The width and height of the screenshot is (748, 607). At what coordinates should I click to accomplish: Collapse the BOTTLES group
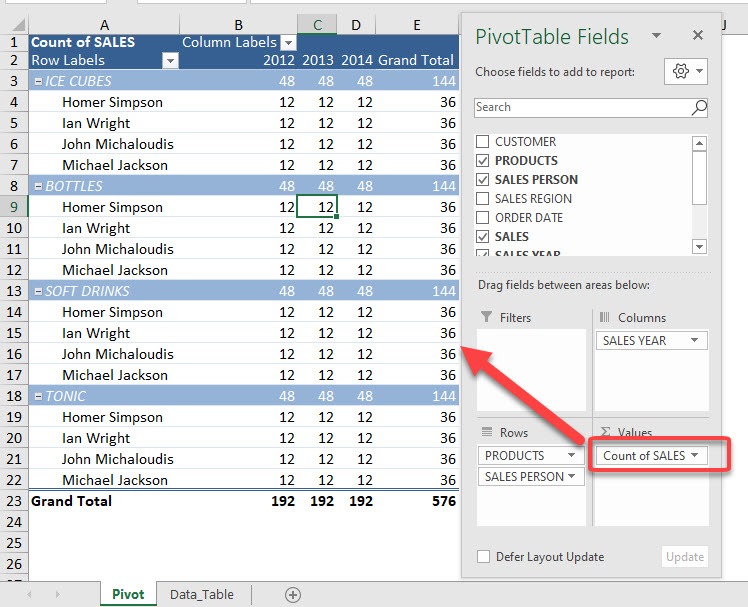coord(39,187)
